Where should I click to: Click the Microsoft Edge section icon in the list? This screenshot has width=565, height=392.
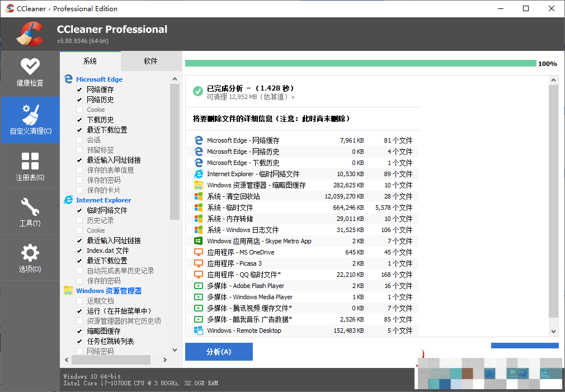[x=68, y=79]
